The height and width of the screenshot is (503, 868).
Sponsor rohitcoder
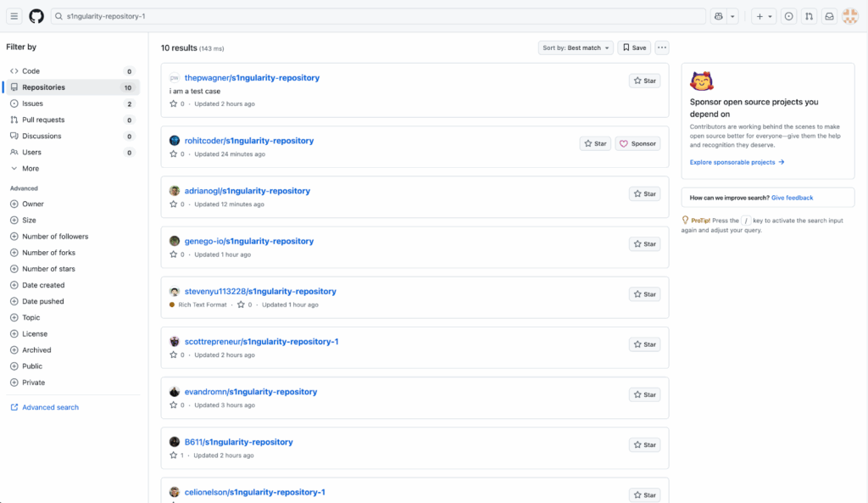point(637,143)
